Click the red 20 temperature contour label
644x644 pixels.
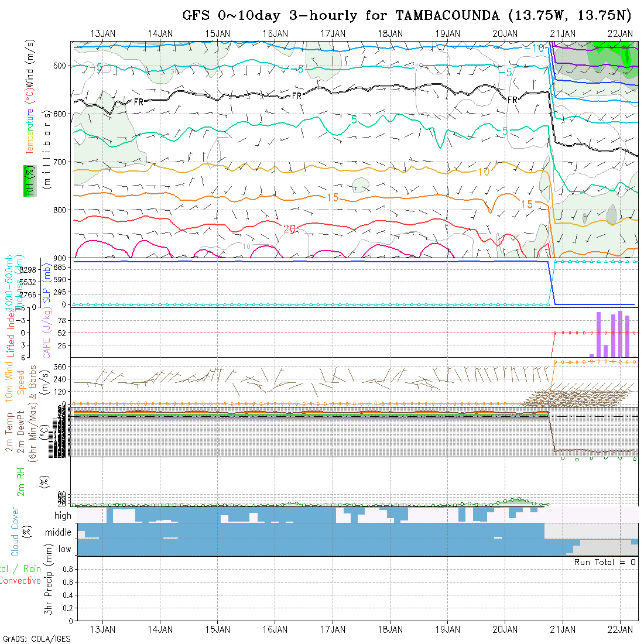[289, 229]
